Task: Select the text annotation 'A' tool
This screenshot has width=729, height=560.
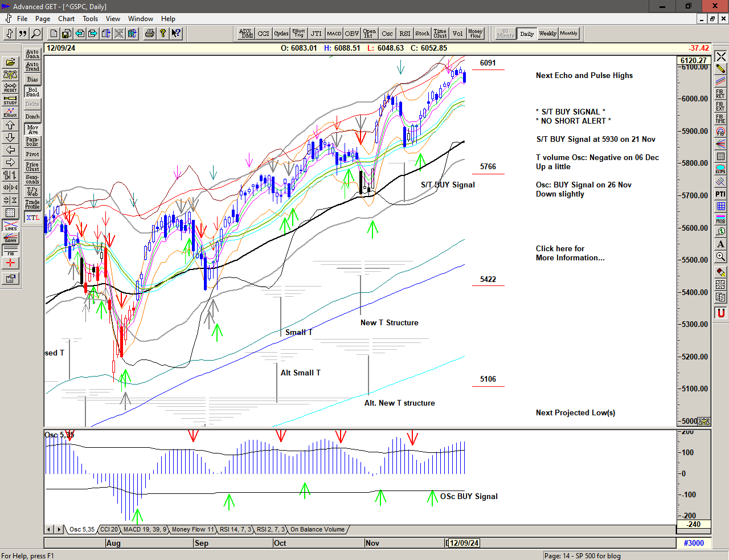Action: pyautogui.click(x=720, y=244)
